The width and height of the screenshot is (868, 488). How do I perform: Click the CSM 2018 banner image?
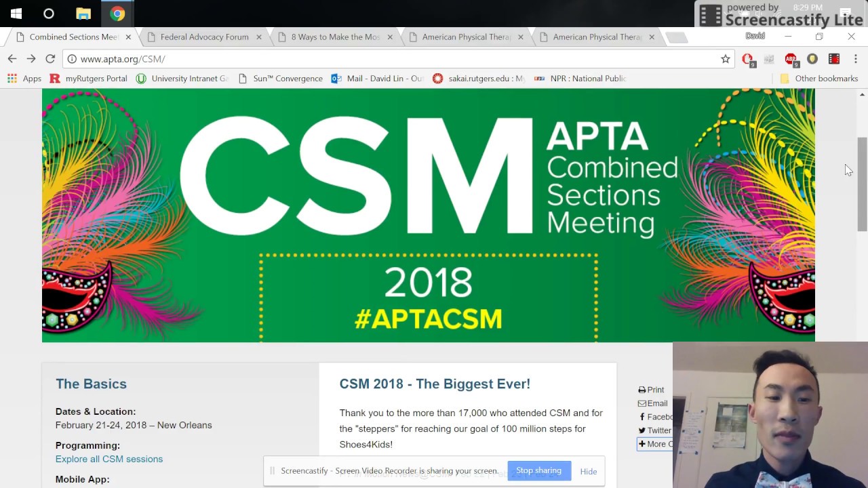[x=428, y=215]
